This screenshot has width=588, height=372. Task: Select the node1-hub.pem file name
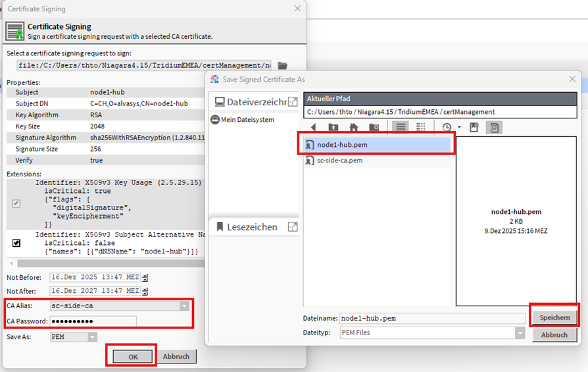[343, 145]
